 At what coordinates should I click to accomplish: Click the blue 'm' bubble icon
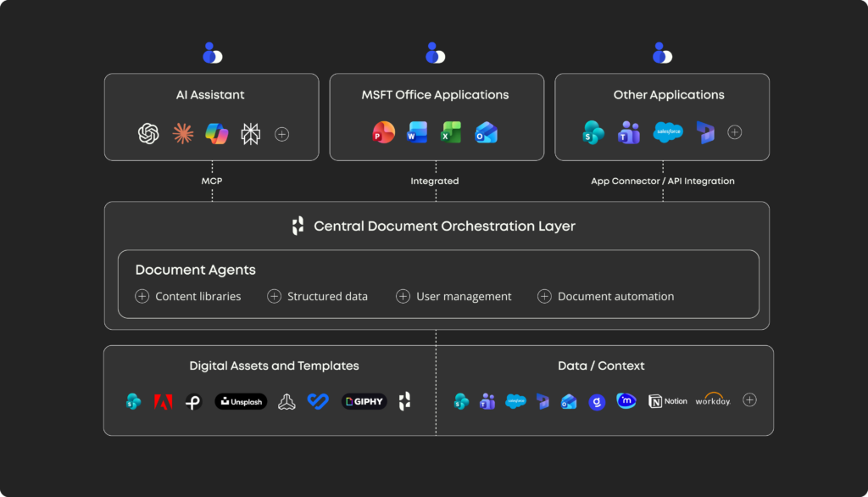(x=626, y=400)
